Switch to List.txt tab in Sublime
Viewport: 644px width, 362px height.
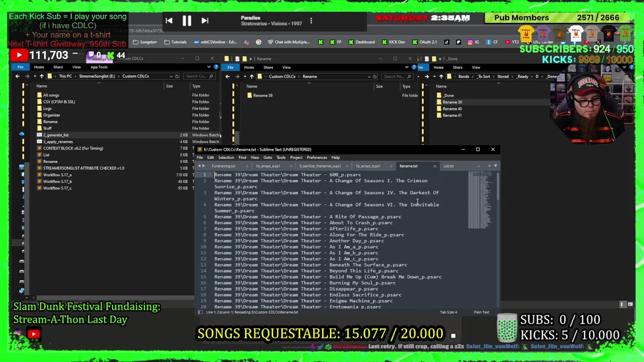pos(448,166)
